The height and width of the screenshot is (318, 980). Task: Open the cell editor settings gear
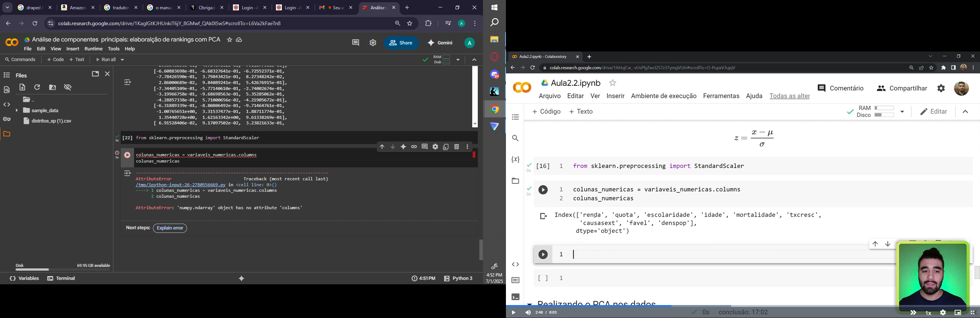coord(435,147)
